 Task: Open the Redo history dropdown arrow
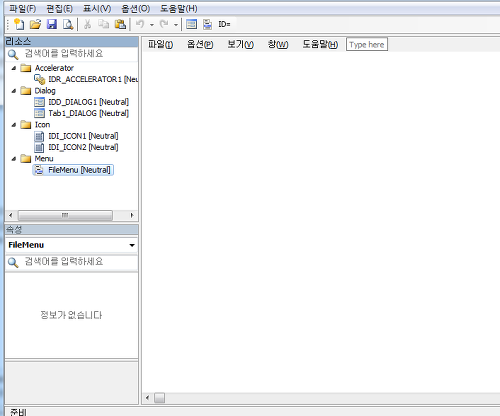coord(176,25)
